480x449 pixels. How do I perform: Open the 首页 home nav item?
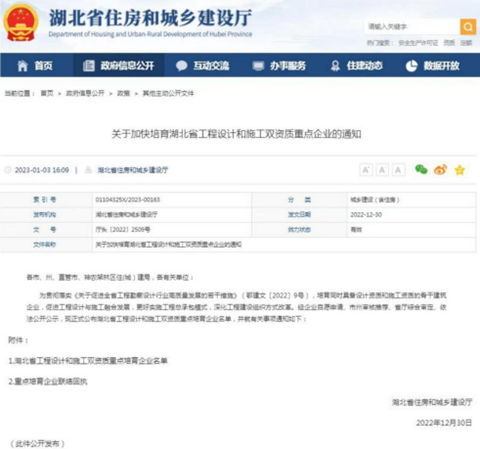tap(35, 66)
